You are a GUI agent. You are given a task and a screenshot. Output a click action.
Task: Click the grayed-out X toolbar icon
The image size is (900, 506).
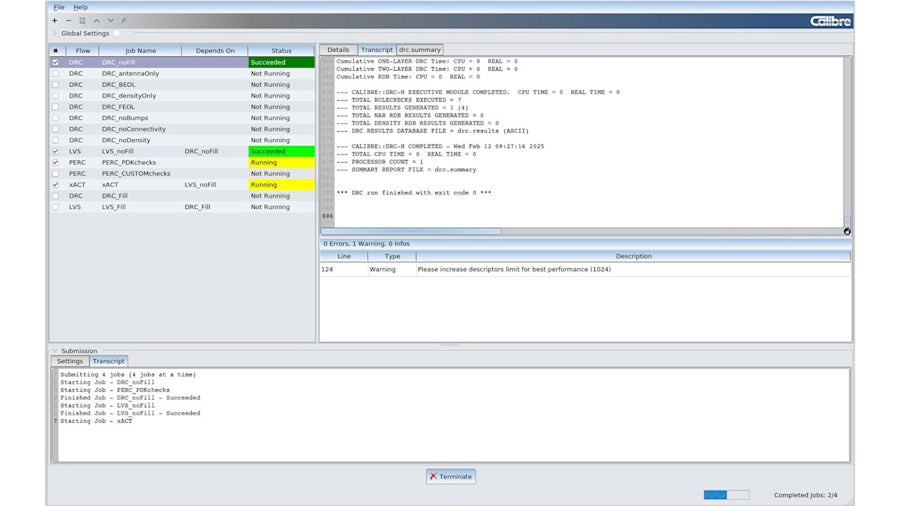[124, 21]
